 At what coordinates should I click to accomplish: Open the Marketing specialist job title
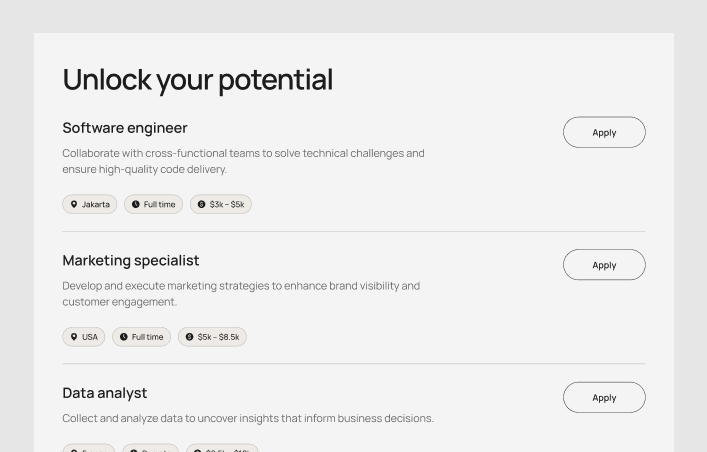(131, 260)
